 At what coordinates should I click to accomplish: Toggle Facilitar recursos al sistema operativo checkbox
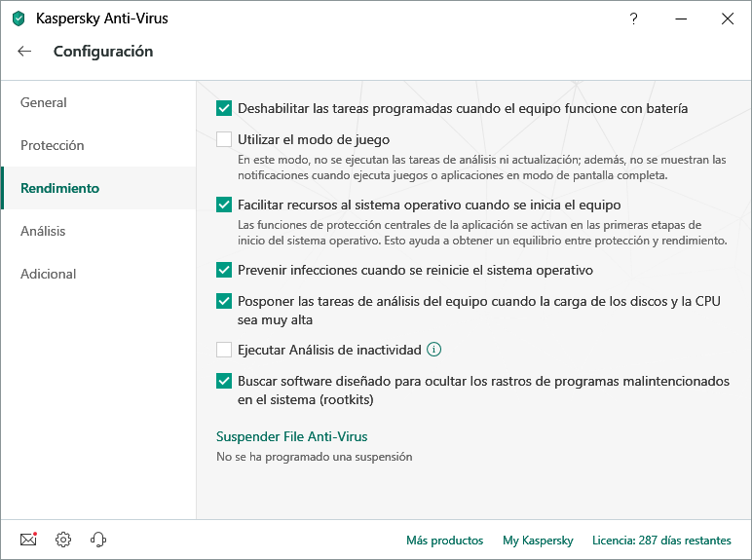[224, 205]
